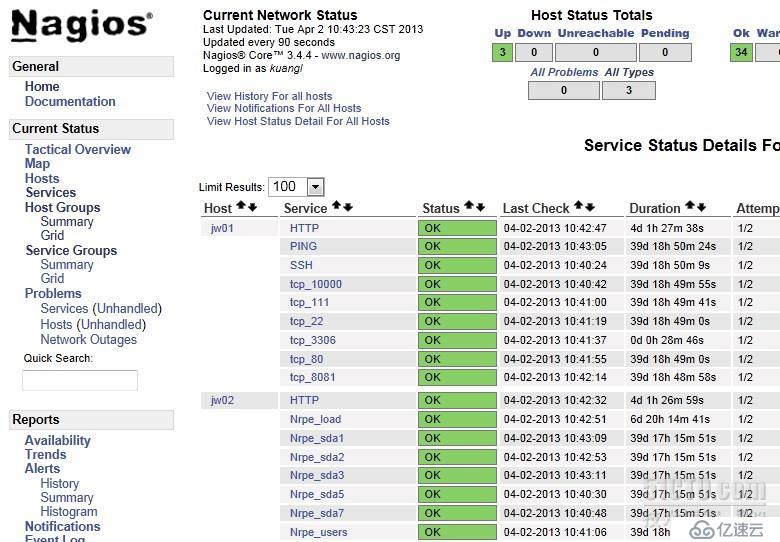Click the Up host totals header
The image size is (780, 542).
[x=502, y=33]
